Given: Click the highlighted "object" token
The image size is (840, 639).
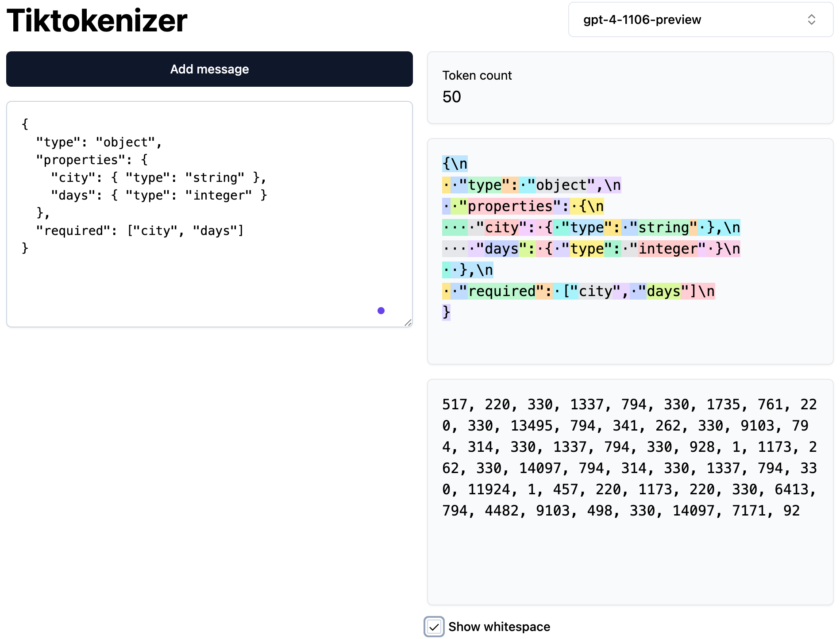Looking at the screenshot, I should click(x=562, y=185).
